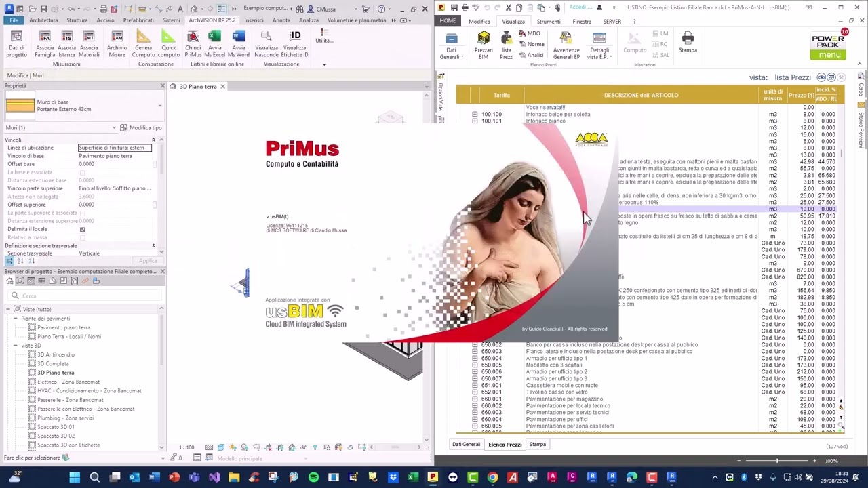Launch Avvia Ms Excel
This screenshot has width=868, height=488.
coord(215,43)
